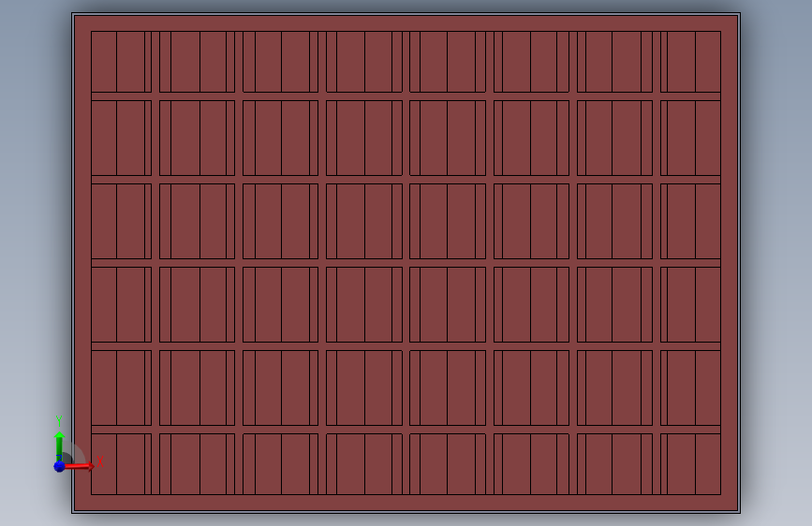Click the blue Z axis ball of the triad
This screenshot has width=812, height=526.
tap(59, 466)
